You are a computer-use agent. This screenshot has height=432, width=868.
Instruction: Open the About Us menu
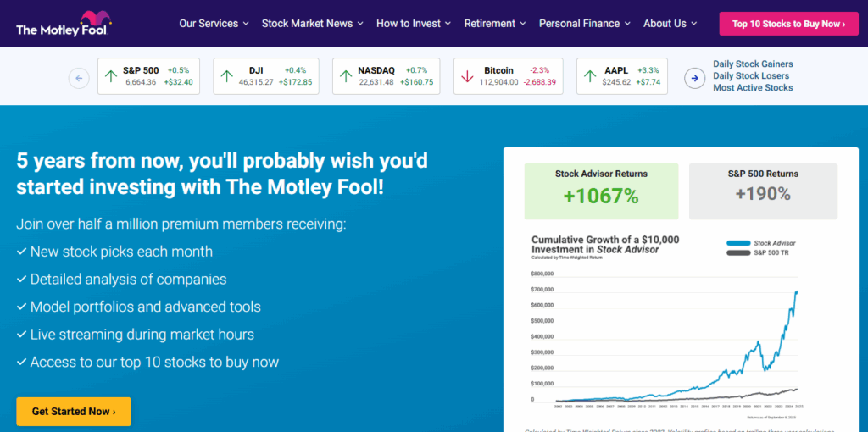(670, 24)
